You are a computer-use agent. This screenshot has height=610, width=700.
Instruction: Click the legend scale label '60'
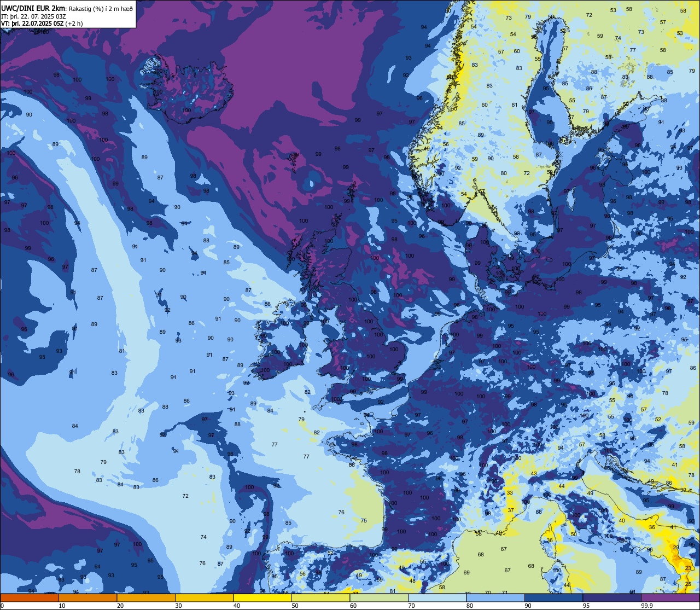pos(353,606)
